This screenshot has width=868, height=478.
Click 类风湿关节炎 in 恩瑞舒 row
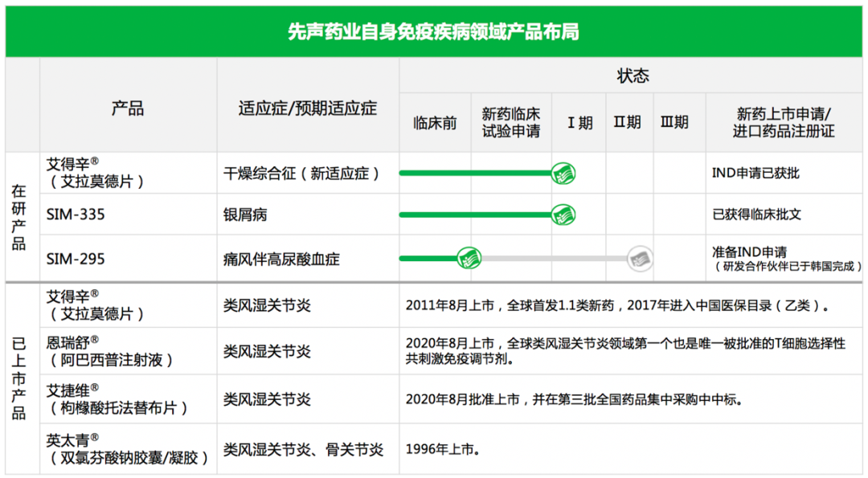pyautogui.click(x=267, y=352)
